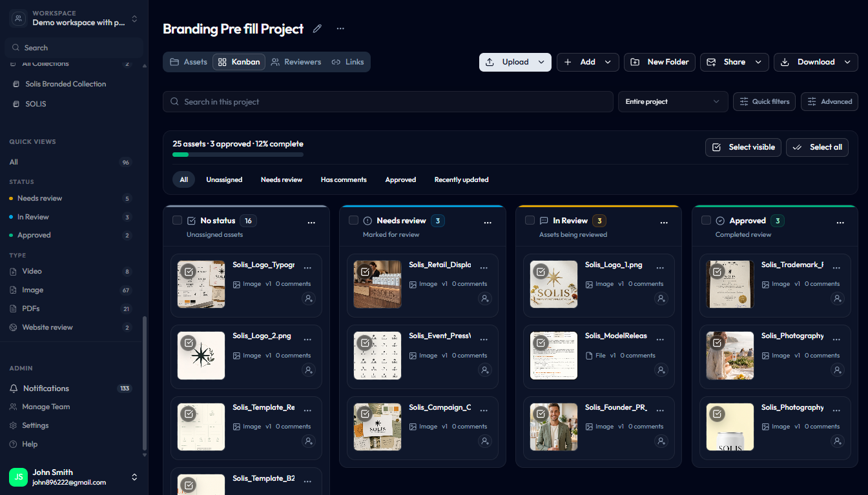
Task: Switch to the Reviewers tab
Action: click(x=296, y=62)
